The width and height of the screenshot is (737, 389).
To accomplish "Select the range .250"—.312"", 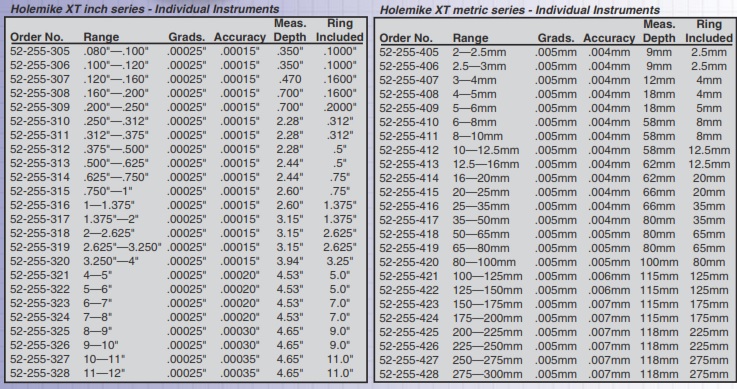I will (116, 121).
